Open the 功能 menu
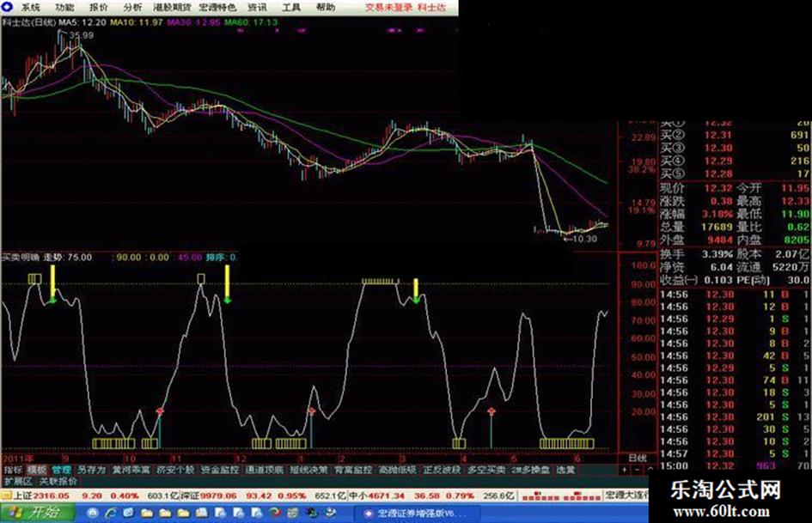812x523 pixels. (x=64, y=7)
